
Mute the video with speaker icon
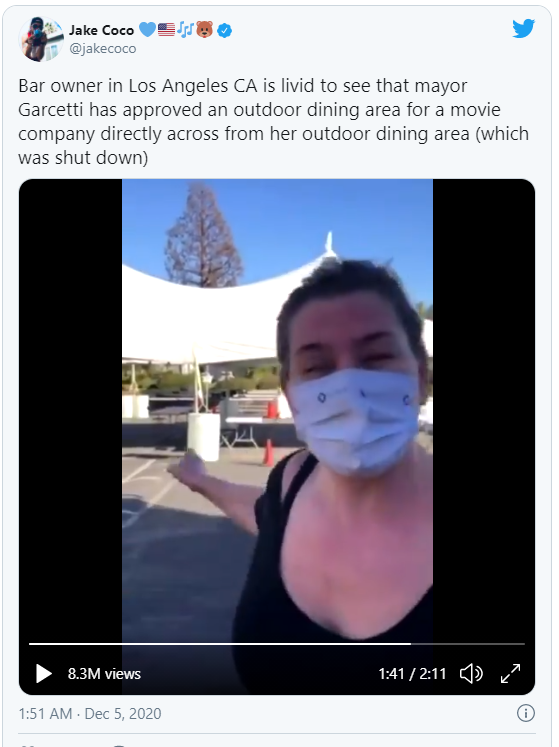click(471, 673)
